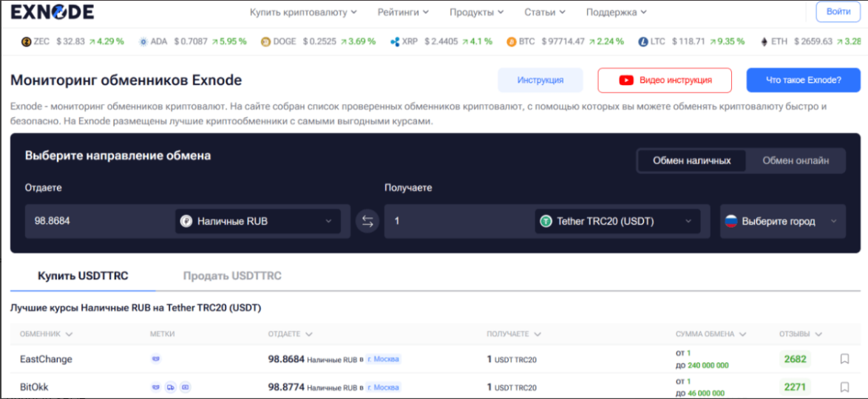The height and width of the screenshot is (399, 868).
Task: Click BitOkk's first label badge icon
Action: pos(156,387)
